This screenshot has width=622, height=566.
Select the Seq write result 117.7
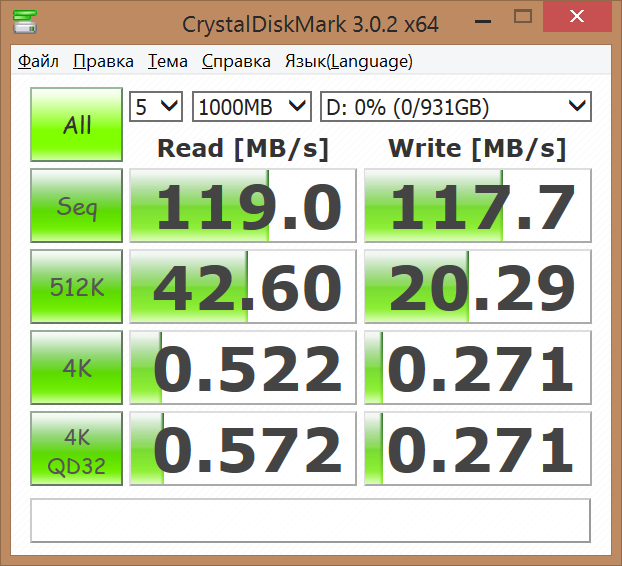(x=478, y=205)
